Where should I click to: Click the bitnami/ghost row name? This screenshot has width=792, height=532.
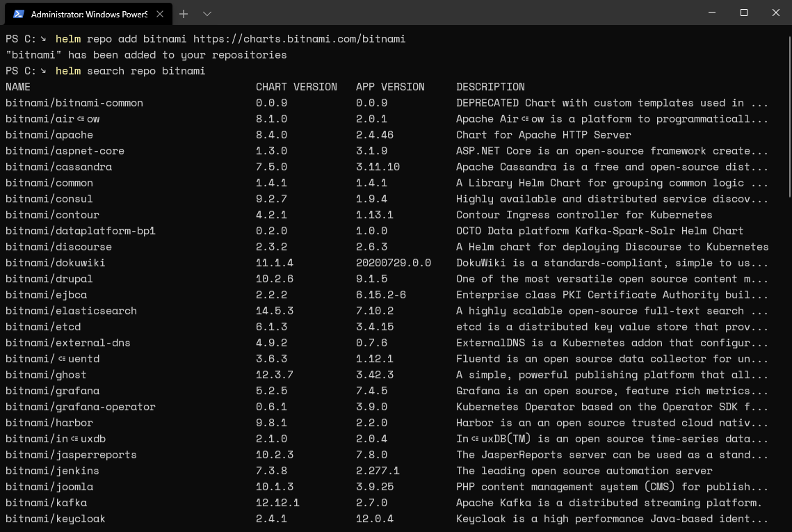(46, 375)
